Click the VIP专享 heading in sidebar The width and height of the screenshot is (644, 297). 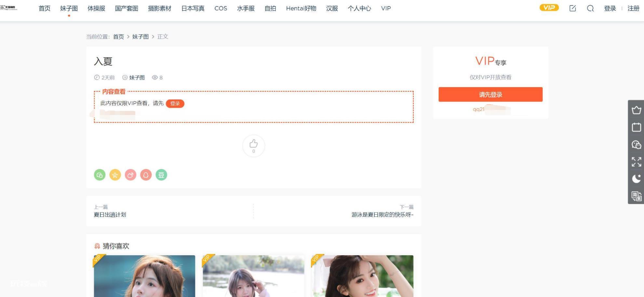(x=490, y=61)
